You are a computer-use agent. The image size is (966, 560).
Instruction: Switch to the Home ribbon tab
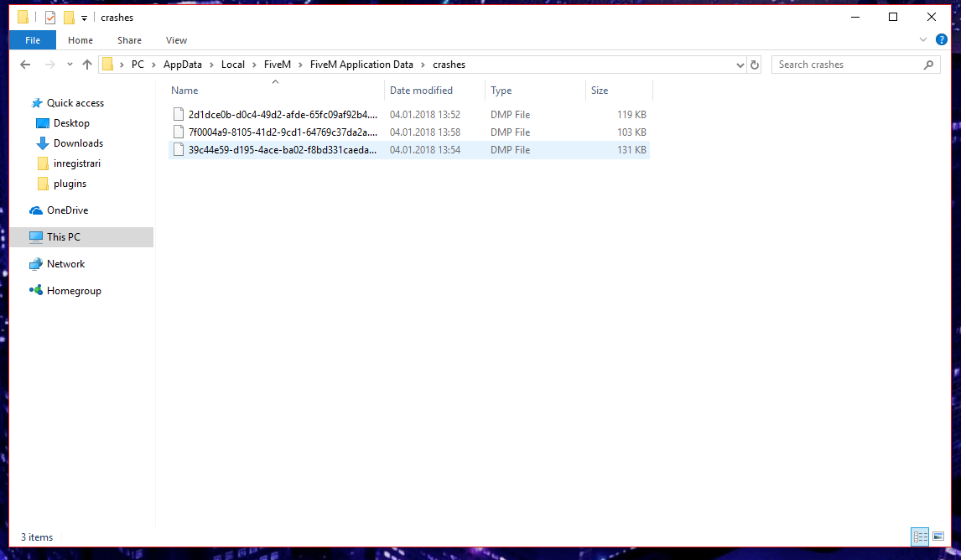(80, 40)
